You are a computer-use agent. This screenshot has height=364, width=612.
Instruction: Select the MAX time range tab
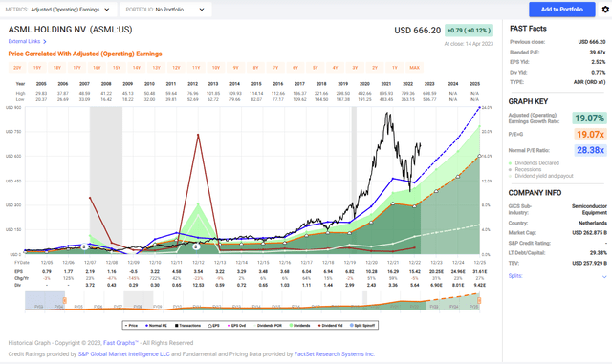click(x=414, y=68)
